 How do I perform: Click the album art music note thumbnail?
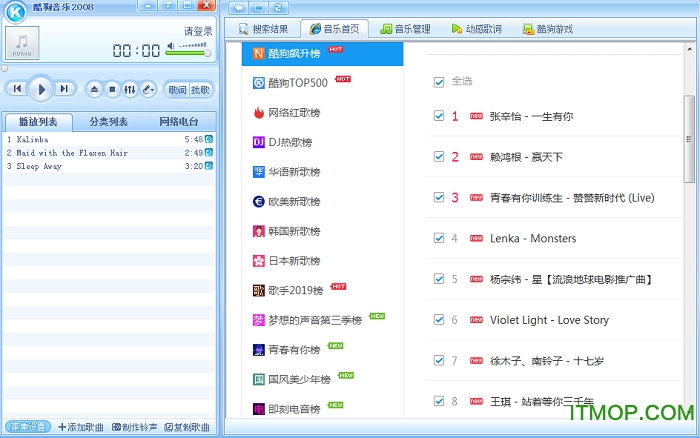click(x=22, y=42)
